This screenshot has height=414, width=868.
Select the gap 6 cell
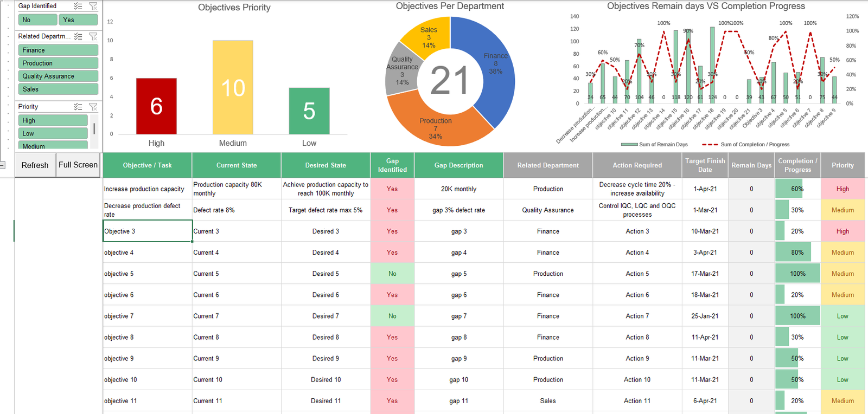458,295
